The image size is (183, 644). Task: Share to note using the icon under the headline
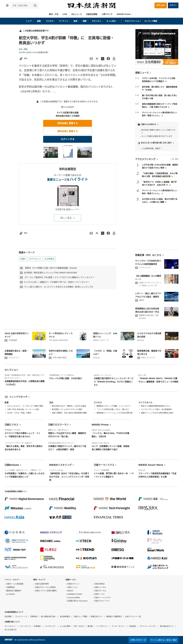pos(97,59)
